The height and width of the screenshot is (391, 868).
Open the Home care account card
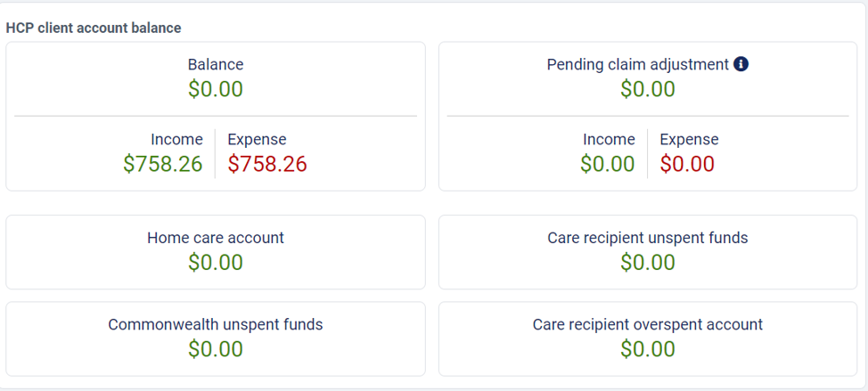(x=216, y=252)
